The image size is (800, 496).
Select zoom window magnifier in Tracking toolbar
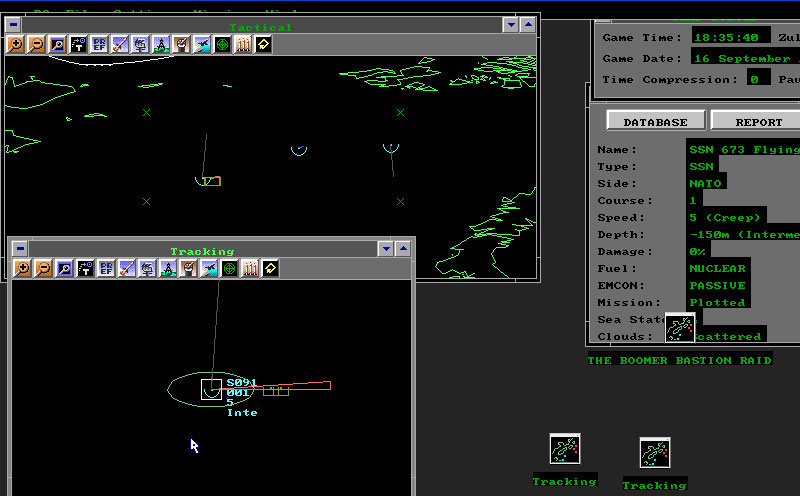[64, 268]
